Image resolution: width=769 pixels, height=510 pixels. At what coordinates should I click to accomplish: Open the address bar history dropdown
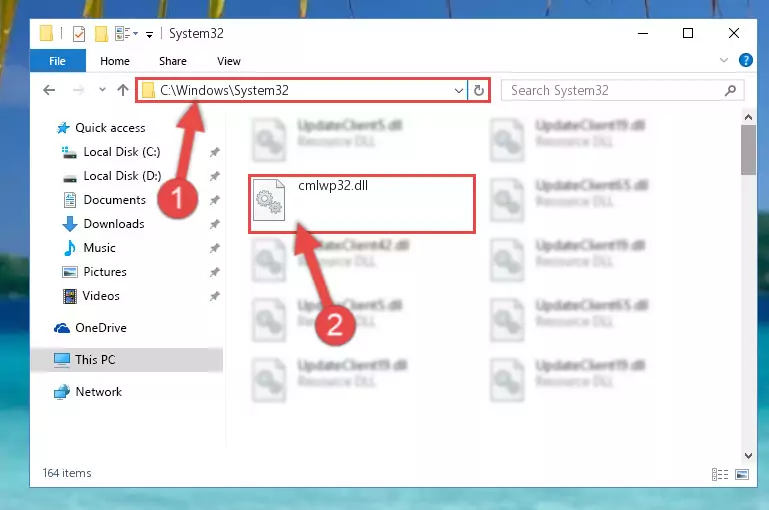pos(459,91)
